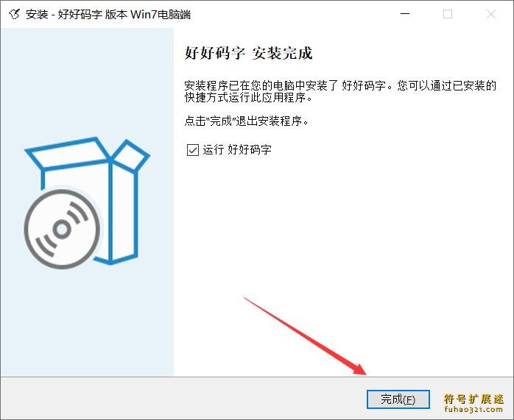The image size is (514, 420).
Task: Click the open box illustration icon
Action: point(87,200)
